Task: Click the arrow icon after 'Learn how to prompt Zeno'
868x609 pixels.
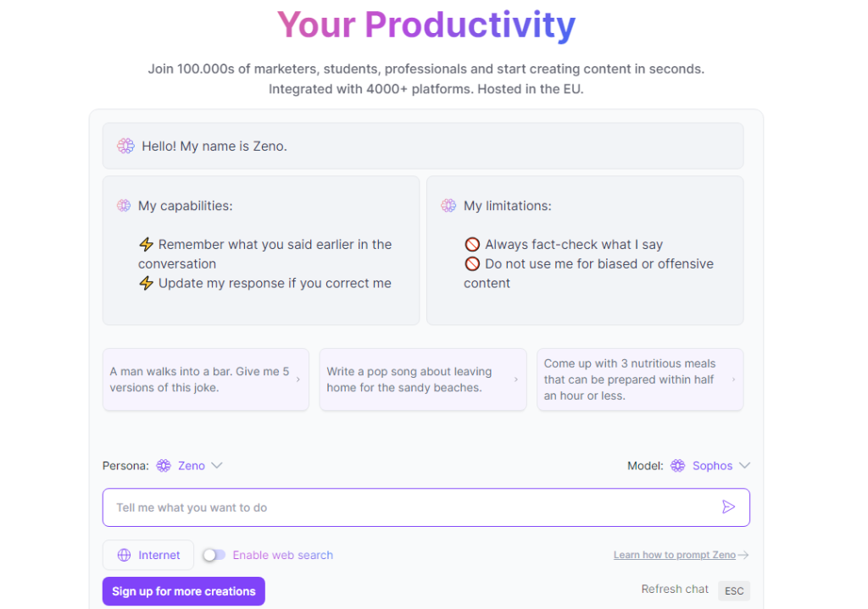Action: coord(743,555)
